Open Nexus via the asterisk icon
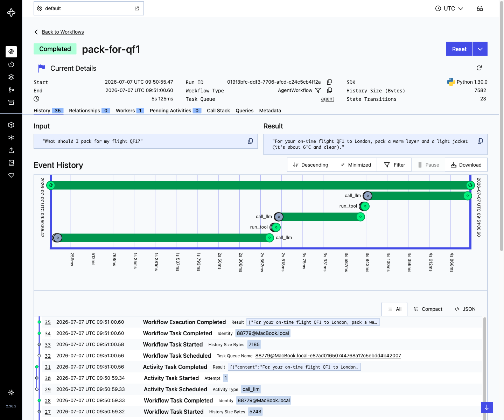Screen dimensions: 504x420 click(x=11, y=138)
